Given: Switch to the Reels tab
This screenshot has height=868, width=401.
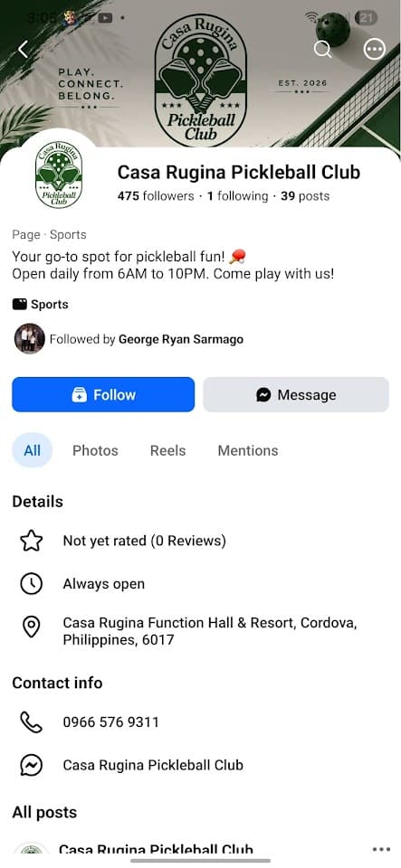Looking at the screenshot, I should (167, 450).
